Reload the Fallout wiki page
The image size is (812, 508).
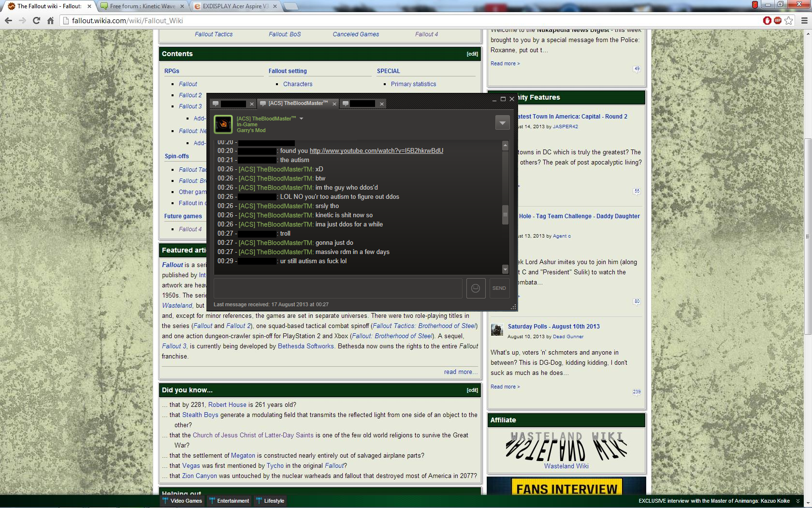(36, 20)
